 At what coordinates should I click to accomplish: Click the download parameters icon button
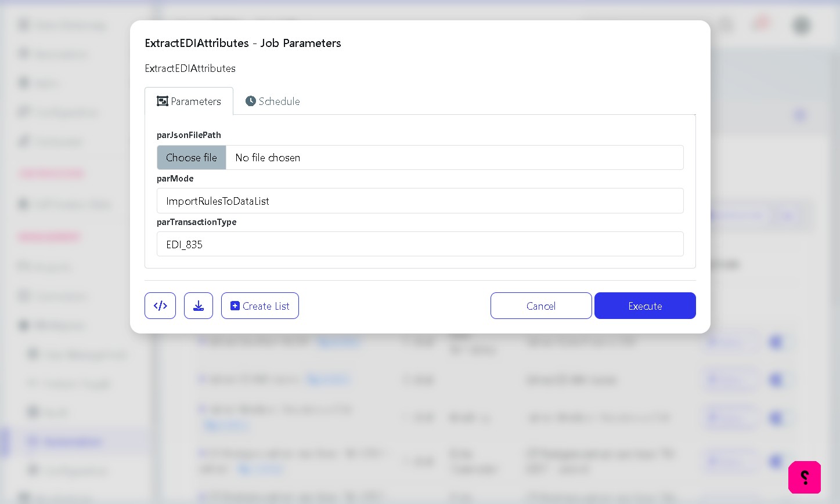click(199, 306)
